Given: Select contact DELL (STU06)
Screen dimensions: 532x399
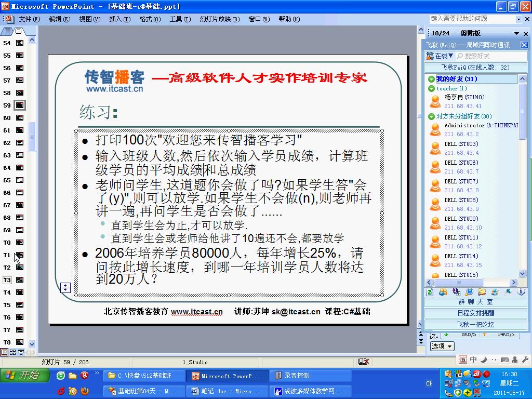Looking at the screenshot, I should pos(474,167).
